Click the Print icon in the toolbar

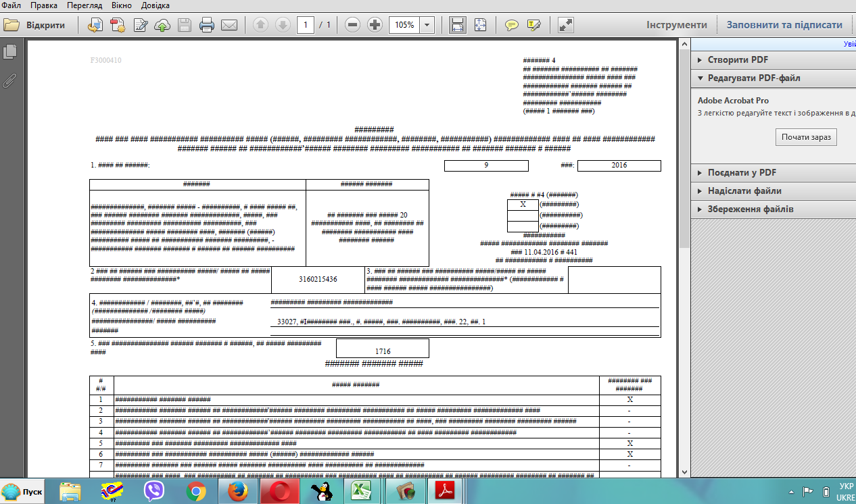(207, 26)
